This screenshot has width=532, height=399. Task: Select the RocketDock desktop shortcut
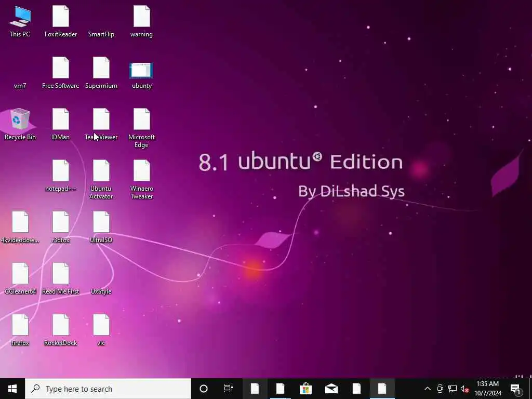pos(61,330)
